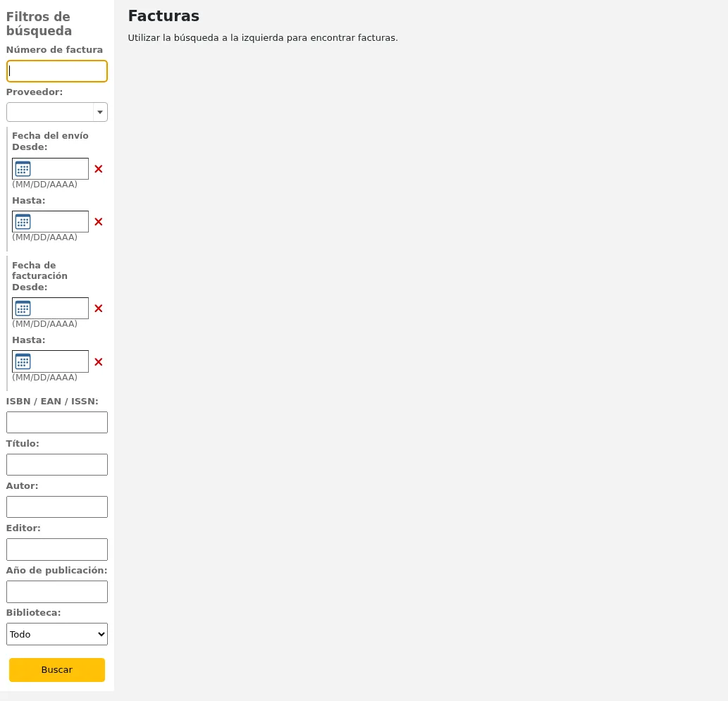Viewport: 728px width, 701px height.
Task: Clear billing date Desde with red X
Action: coord(99,309)
